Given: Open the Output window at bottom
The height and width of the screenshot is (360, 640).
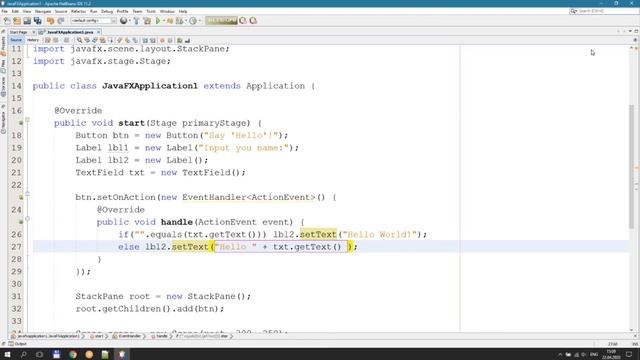Looking at the screenshot, I should click(x=17, y=344).
